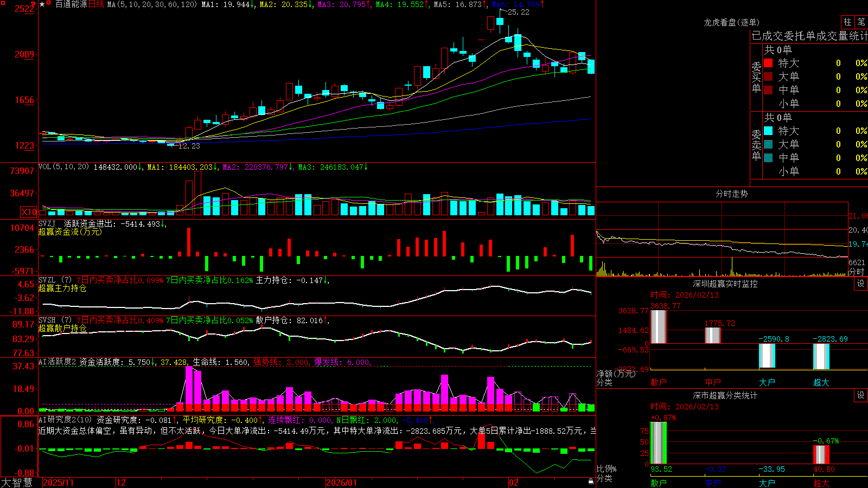Click the 12.23 low price annotation
The width and height of the screenshot is (868, 488).
click(189, 146)
